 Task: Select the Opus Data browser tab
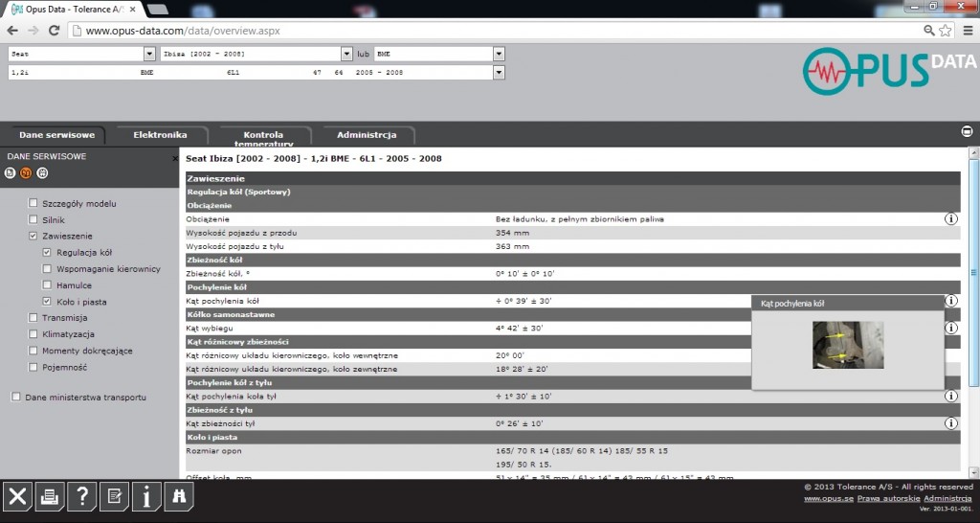click(74, 10)
